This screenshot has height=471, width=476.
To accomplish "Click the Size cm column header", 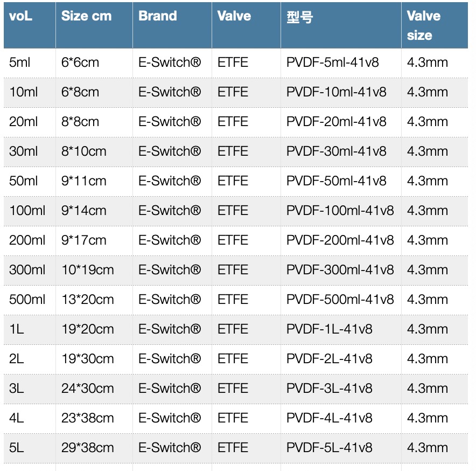I will coord(86,16).
